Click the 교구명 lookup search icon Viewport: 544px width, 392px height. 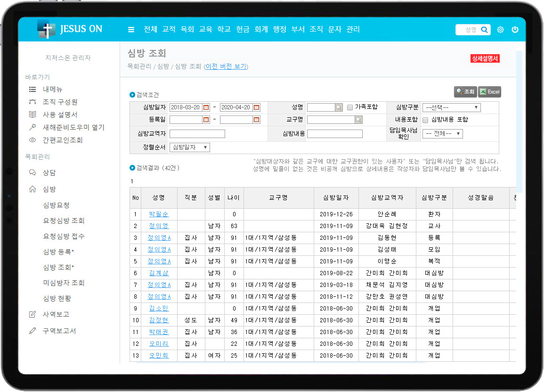(x=358, y=120)
